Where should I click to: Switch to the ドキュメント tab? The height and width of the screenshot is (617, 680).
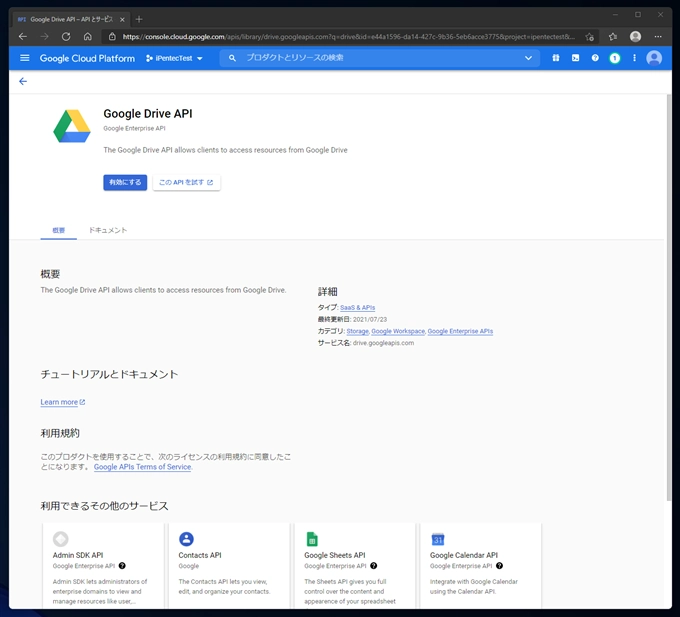pos(108,230)
